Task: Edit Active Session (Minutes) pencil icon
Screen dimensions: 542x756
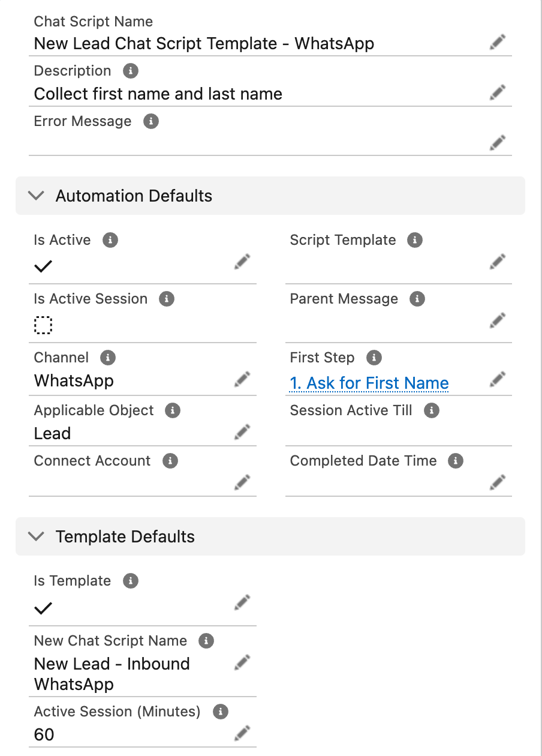Action: (242, 733)
